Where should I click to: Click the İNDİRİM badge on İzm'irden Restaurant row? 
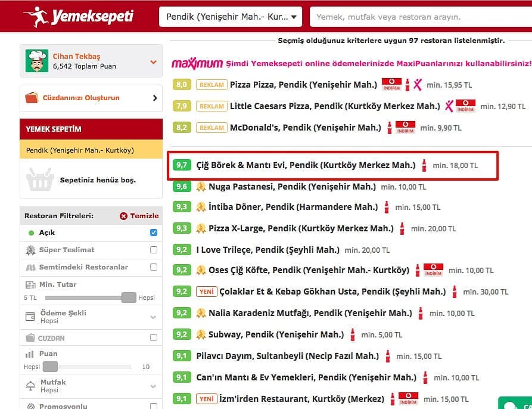[408, 398]
